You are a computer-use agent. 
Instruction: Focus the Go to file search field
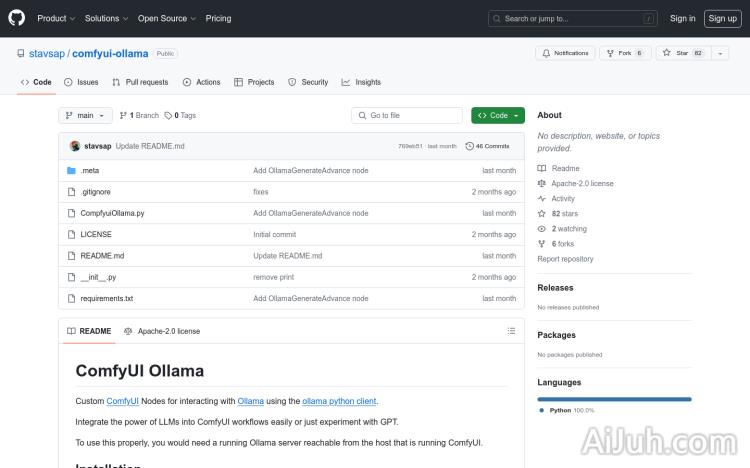click(x=407, y=115)
